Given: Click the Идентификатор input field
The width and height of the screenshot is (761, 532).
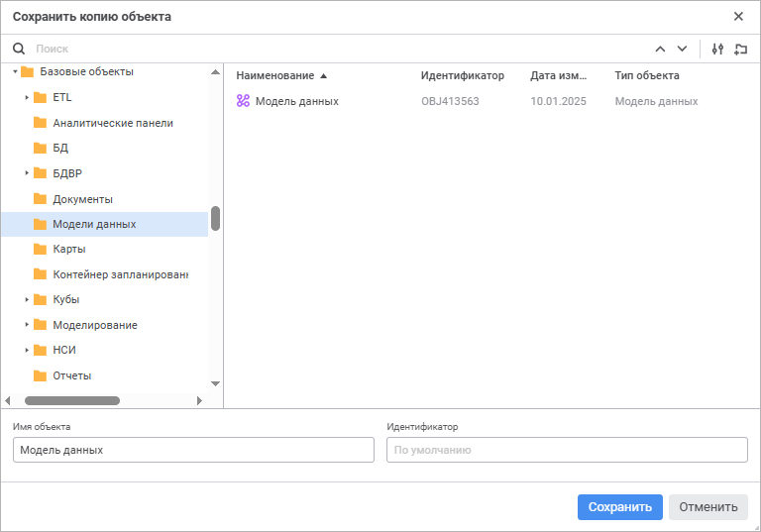Looking at the screenshot, I should pos(567,450).
